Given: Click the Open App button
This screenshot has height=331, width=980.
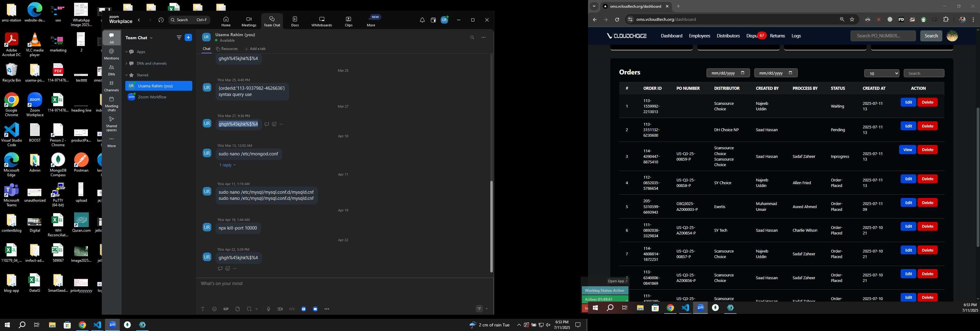Looking at the screenshot, I should [617, 281].
